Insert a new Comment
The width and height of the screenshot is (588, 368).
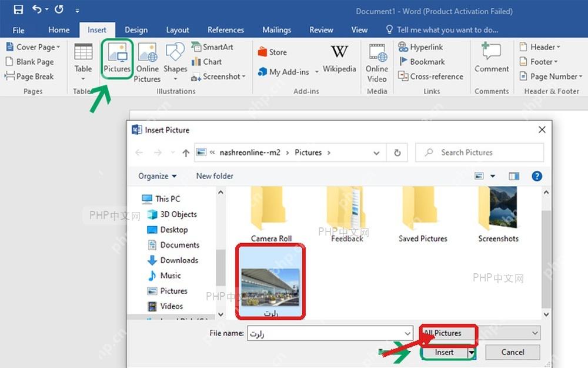[x=492, y=58]
